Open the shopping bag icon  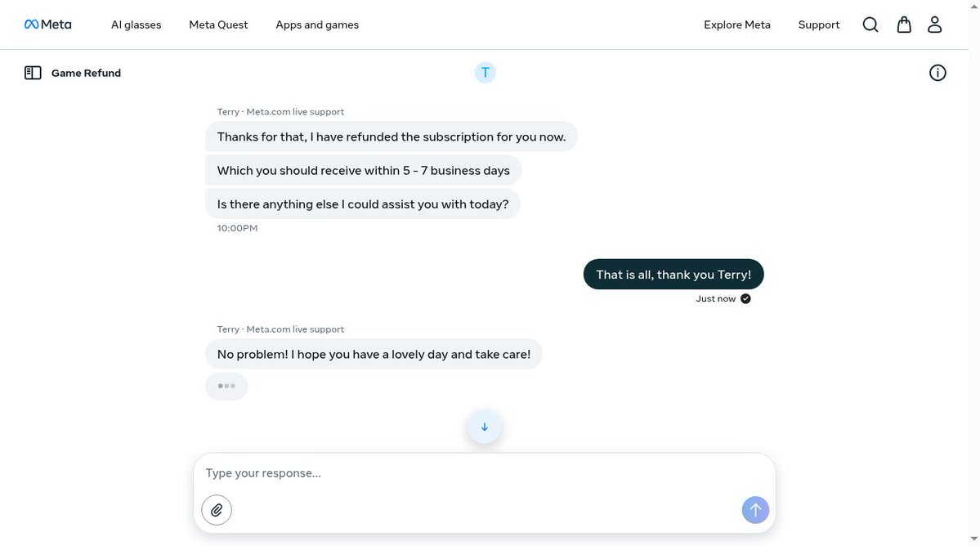pos(904,25)
